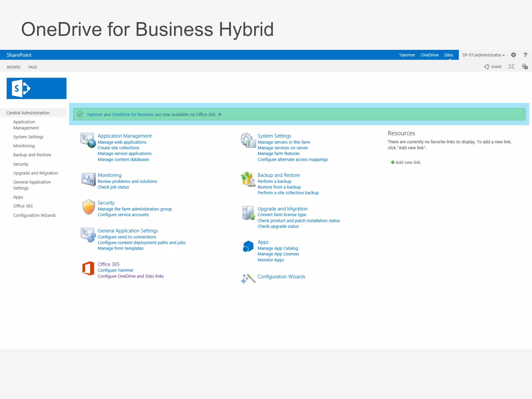The height and width of the screenshot is (399, 532).
Task: Toggle the focus on content icon
Action: tap(511, 66)
